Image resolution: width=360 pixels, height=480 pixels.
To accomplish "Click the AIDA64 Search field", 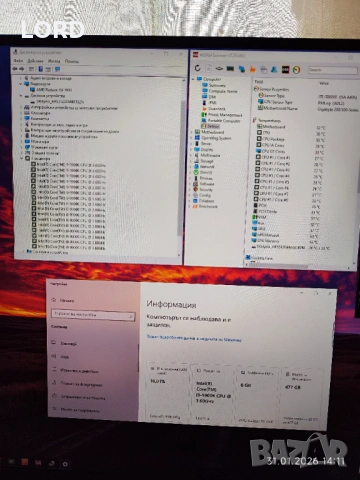I will pyautogui.click(x=332, y=70).
